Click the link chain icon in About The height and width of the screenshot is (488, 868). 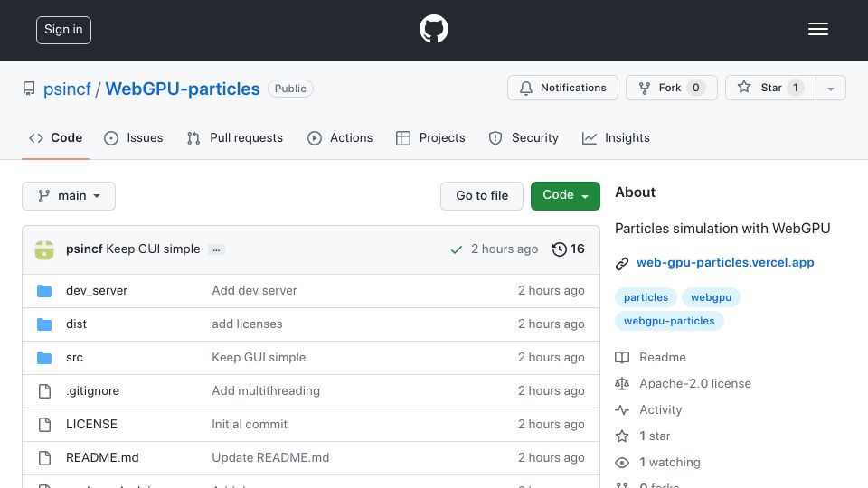(622, 263)
